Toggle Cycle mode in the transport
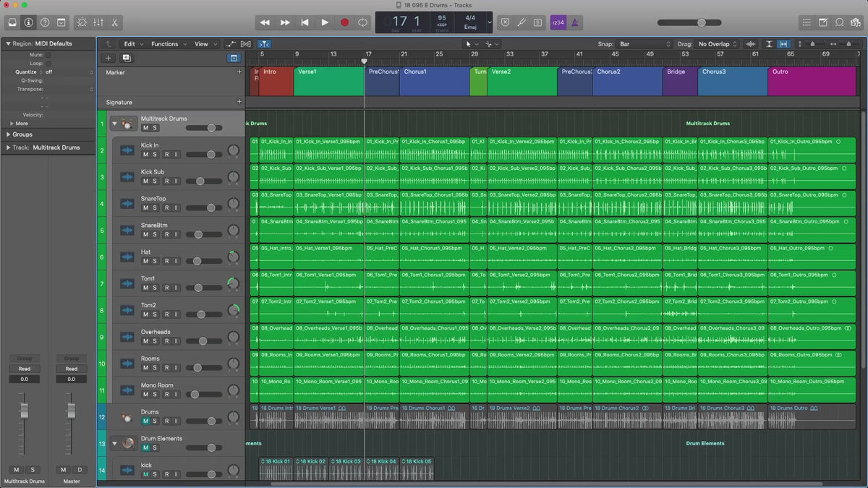This screenshot has width=868, height=488. [x=362, y=22]
